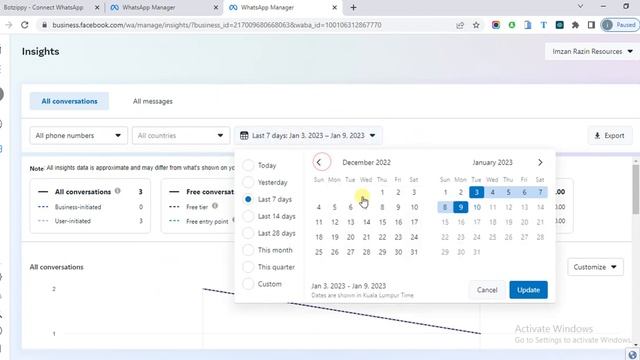Click the site lock icon in address bar
The image size is (640, 360).
[x=44, y=25]
